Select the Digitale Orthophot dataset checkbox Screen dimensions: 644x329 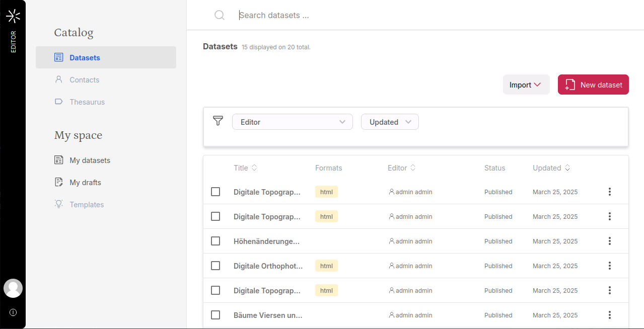click(x=216, y=266)
